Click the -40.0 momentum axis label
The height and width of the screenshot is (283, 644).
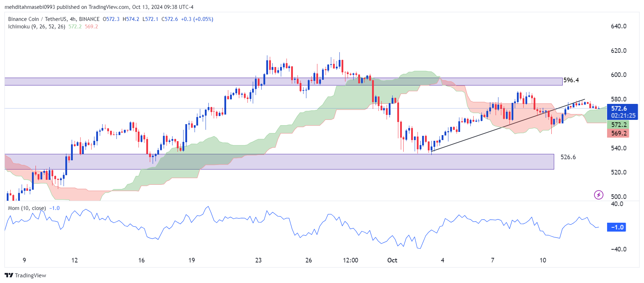[x=618, y=249]
